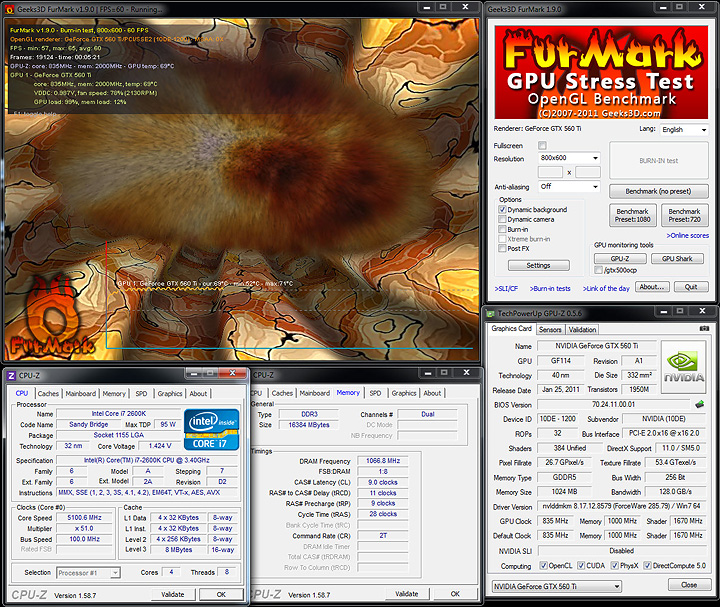Toggle the OpenCL computing checkbox
Image resolution: width=720 pixels, height=607 pixels.
click(544, 565)
